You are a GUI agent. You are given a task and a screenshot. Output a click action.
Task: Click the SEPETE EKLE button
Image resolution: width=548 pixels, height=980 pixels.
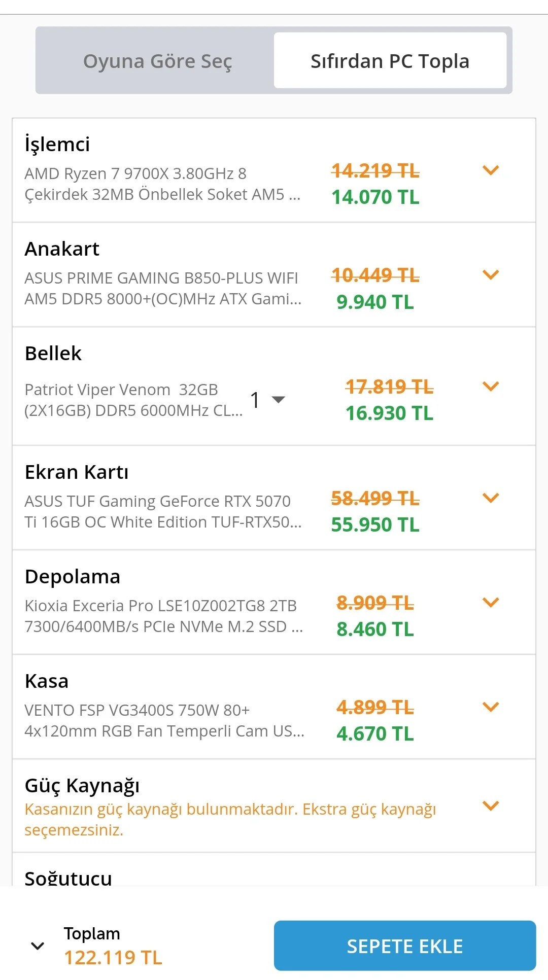[x=404, y=946]
